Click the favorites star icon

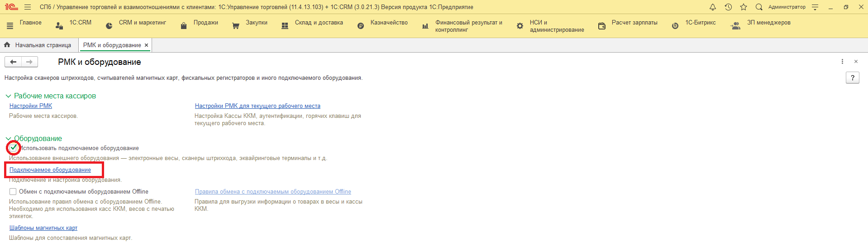tap(744, 7)
